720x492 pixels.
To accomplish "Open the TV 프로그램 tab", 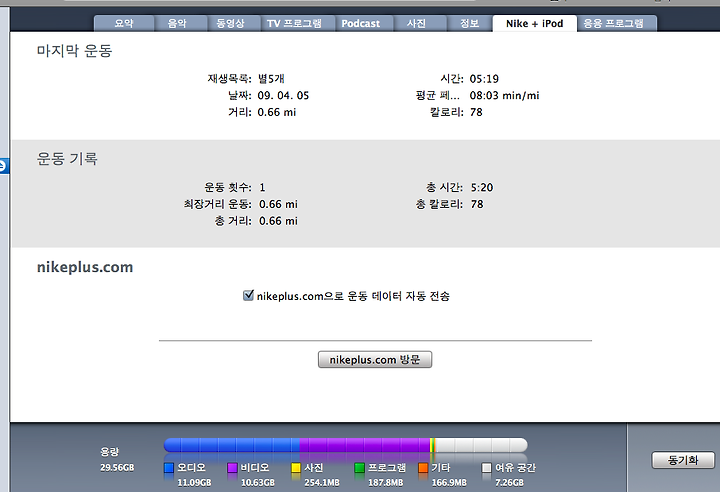I will tap(294, 23).
